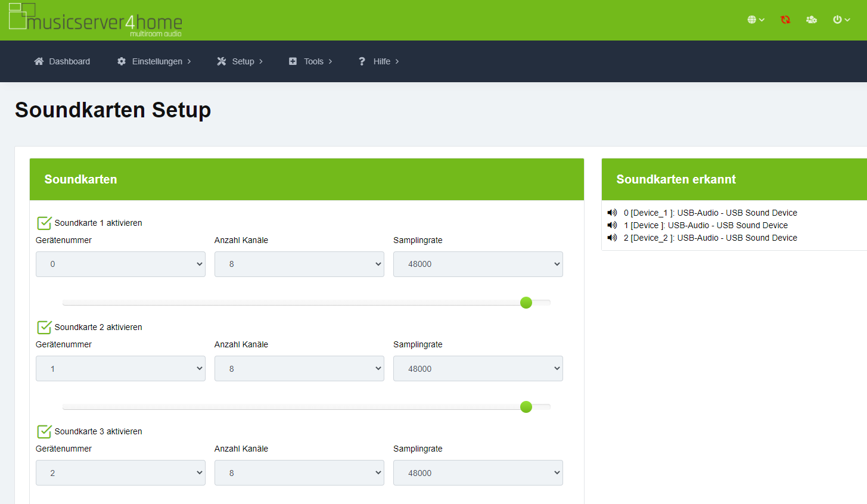Toggle Soundkarte 1 aktivieren checkbox
Image resolution: width=867 pixels, height=504 pixels.
pyautogui.click(x=44, y=223)
